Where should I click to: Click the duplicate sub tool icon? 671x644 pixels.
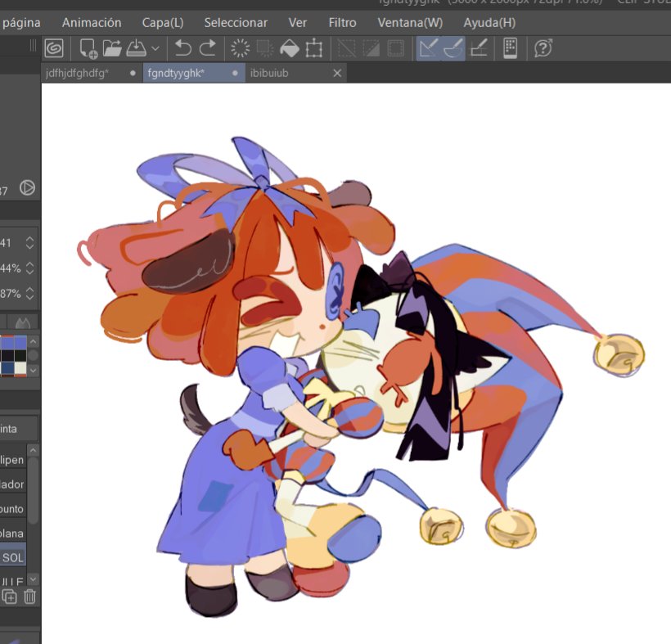[10, 596]
